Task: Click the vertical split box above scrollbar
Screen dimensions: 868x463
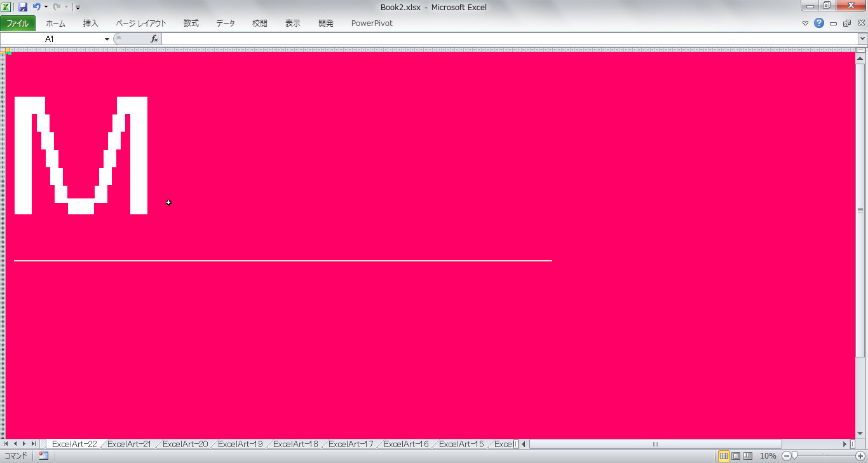Action: (860, 51)
